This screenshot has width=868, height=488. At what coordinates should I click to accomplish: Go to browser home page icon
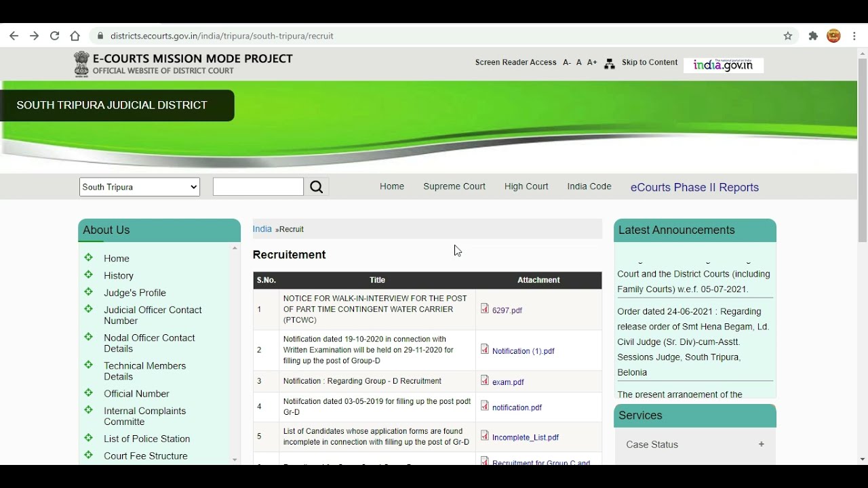pos(75,36)
